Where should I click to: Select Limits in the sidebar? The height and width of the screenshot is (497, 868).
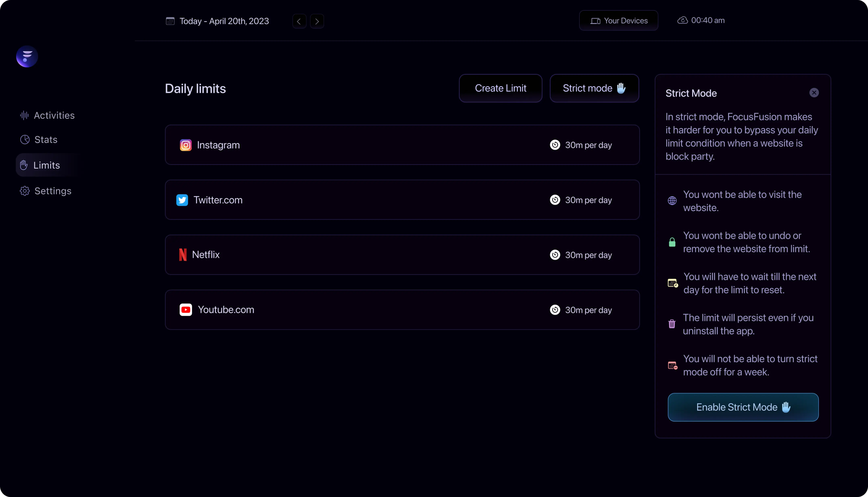point(47,165)
